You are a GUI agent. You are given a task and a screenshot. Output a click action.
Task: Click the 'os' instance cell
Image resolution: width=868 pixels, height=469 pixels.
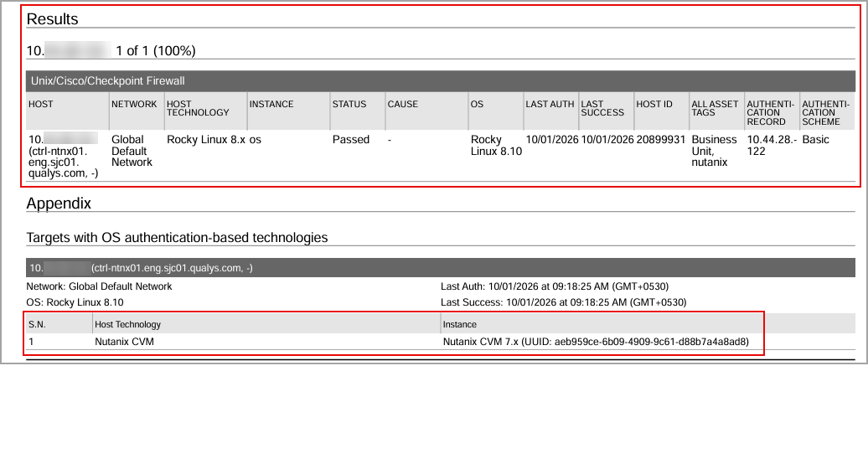[x=256, y=140]
